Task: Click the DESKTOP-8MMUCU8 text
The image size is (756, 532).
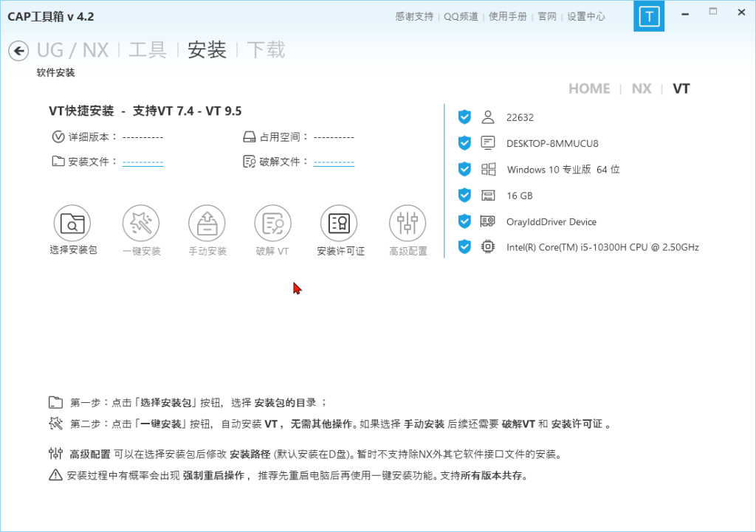Action: (552, 144)
